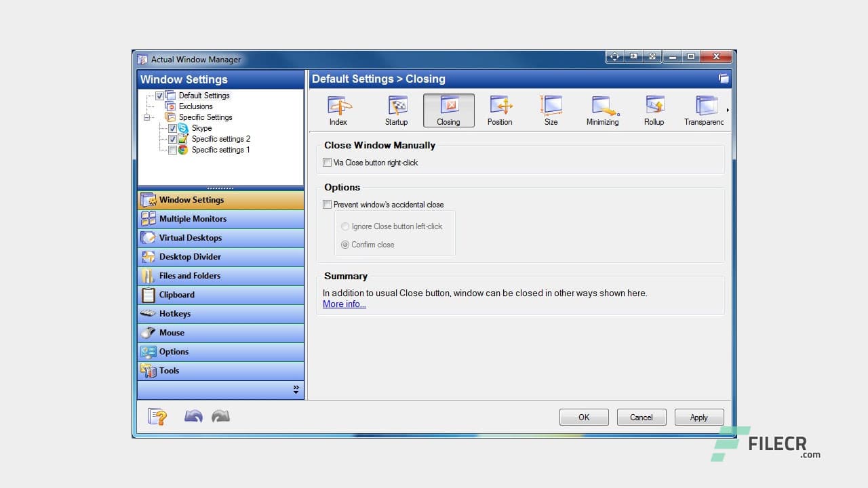Viewport: 868px width, 488px height.
Task: Open the Startup settings icon
Action: (396, 108)
